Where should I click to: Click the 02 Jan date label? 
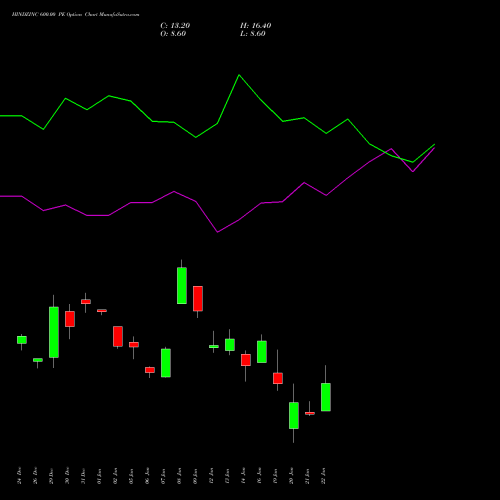pos(115,476)
